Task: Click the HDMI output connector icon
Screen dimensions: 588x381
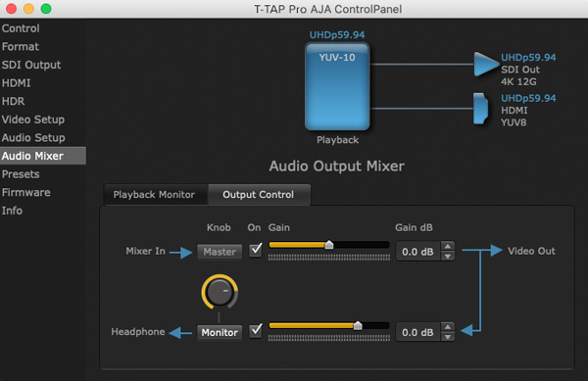Action: point(480,109)
